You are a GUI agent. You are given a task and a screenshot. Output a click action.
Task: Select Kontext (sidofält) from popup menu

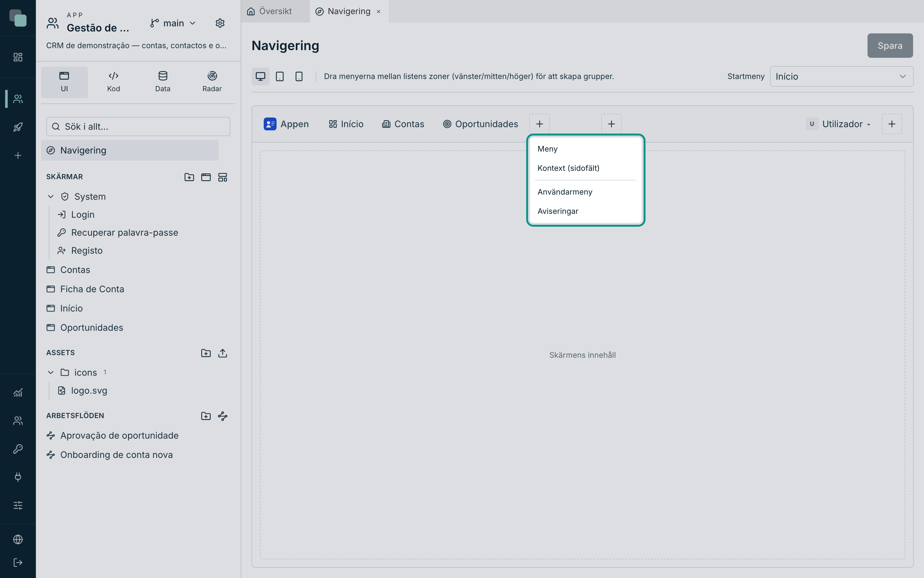coord(586,168)
